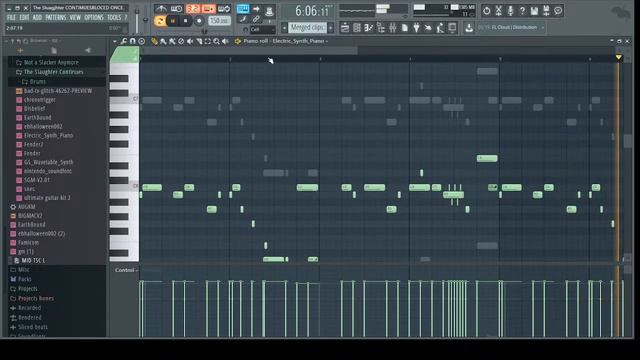Image resolution: width=640 pixels, height=360 pixels.
Task: Open the Piano roll view icon
Action: point(369,28)
